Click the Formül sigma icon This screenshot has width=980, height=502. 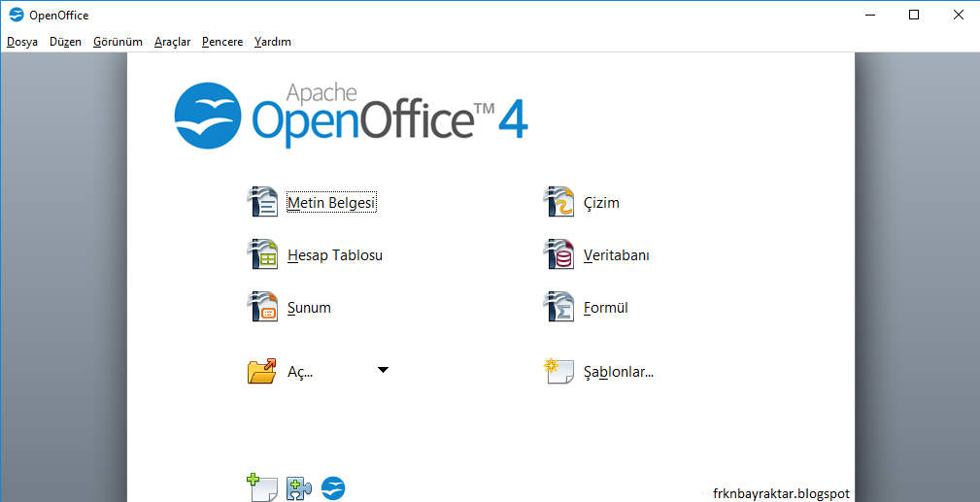tap(558, 307)
